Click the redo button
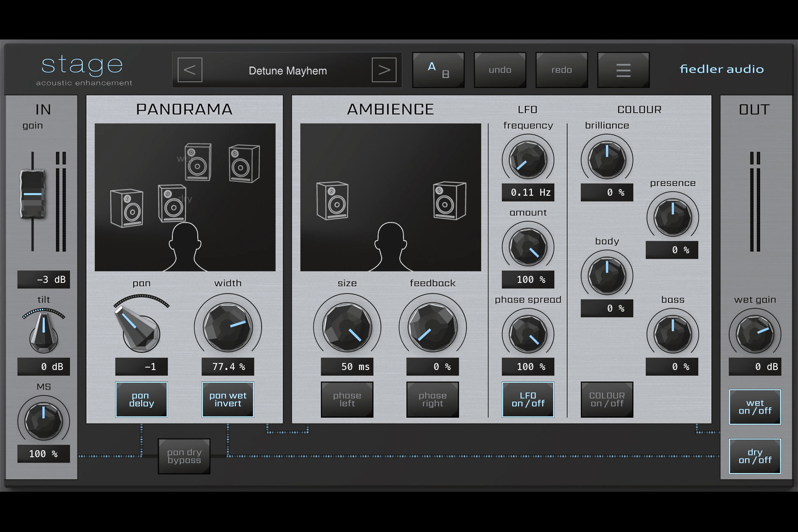The width and height of the screenshot is (798, 532). [561, 70]
